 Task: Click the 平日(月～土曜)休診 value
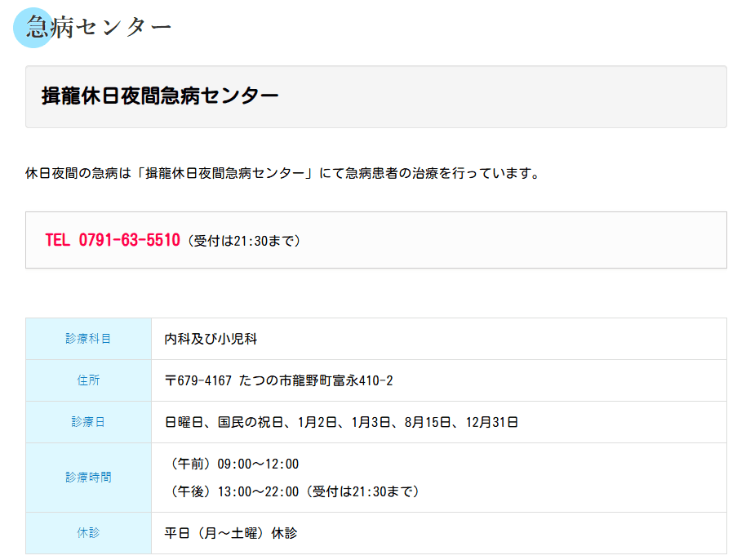231,533
